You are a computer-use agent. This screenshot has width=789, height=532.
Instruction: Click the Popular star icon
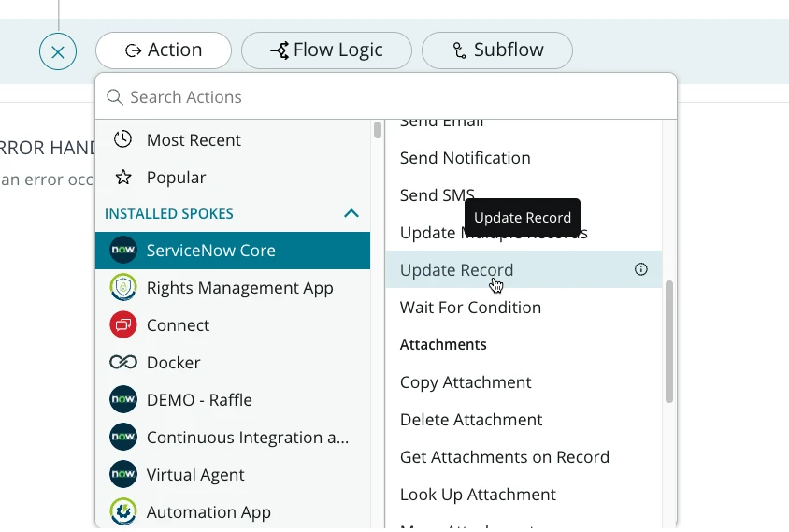point(122,178)
